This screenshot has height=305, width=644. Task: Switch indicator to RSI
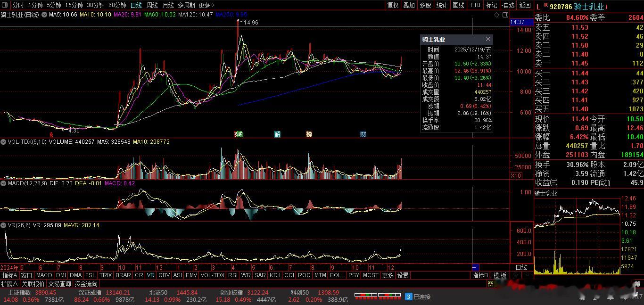(x=232, y=275)
